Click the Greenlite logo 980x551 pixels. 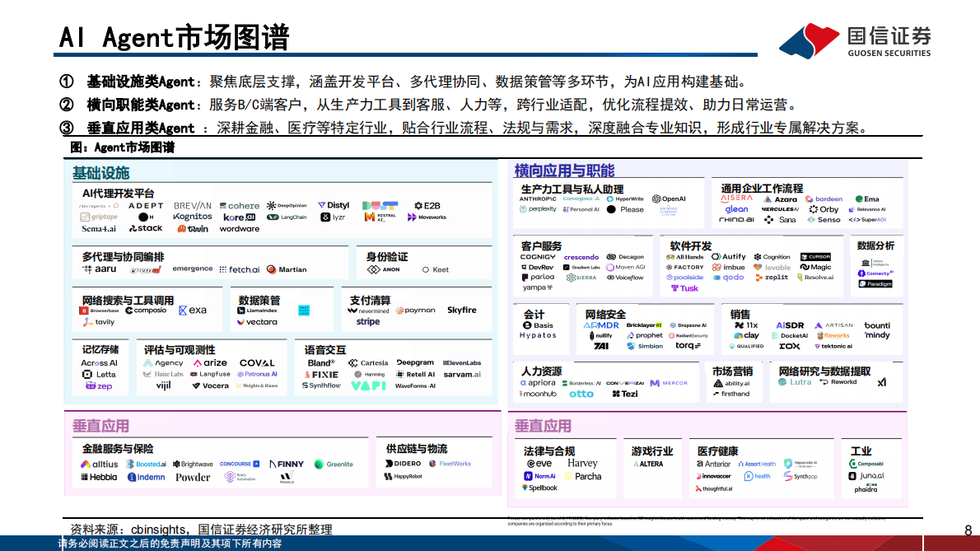pyautogui.click(x=334, y=465)
